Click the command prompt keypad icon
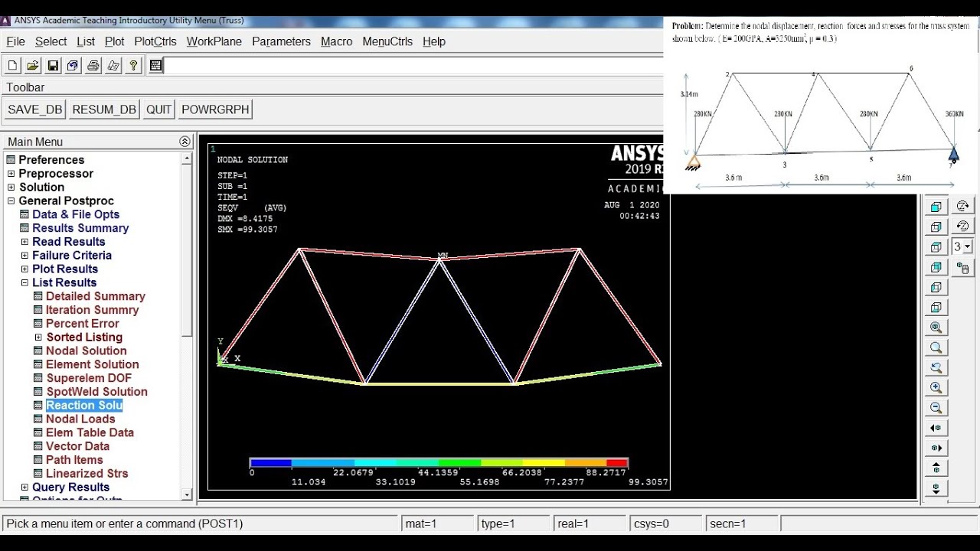Viewport: 980px width, 551px height. click(155, 66)
